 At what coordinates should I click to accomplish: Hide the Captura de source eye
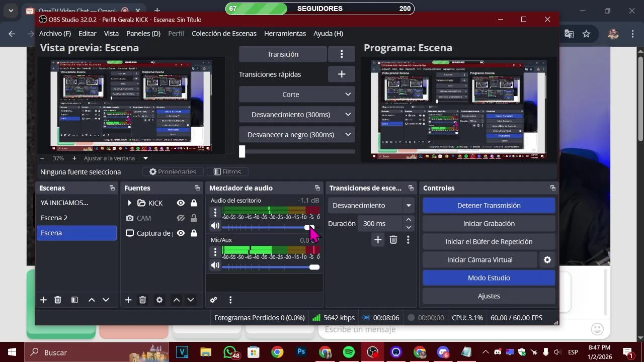181,233
